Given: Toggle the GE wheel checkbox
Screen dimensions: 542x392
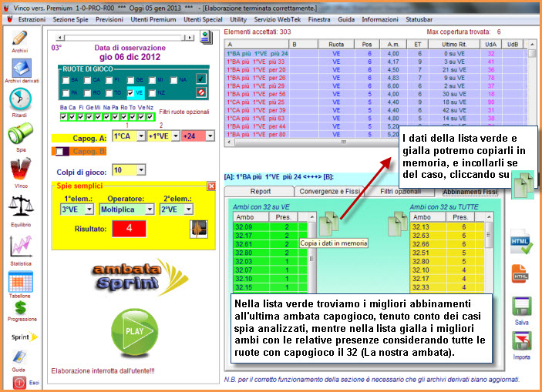Looking at the screenshot, I should 130,80.
